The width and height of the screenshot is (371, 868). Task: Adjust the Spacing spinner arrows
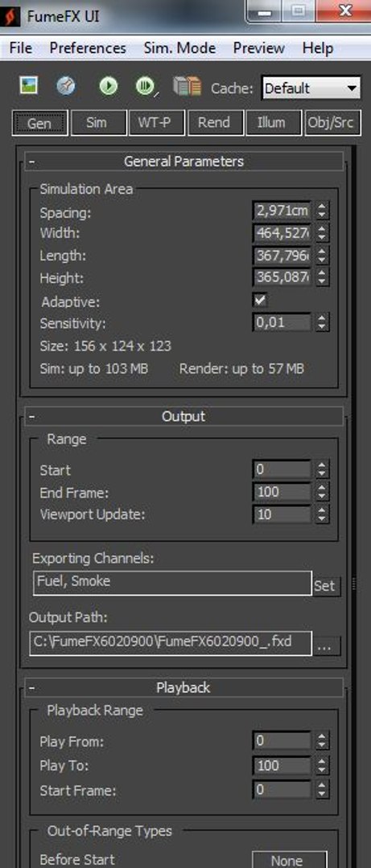coord(322,211)
